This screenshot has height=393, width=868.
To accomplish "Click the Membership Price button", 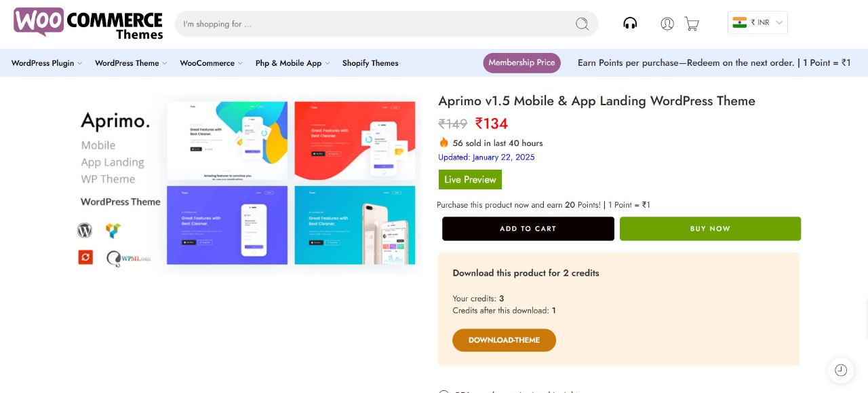I will pyautogui.click(x=521, y=62).
